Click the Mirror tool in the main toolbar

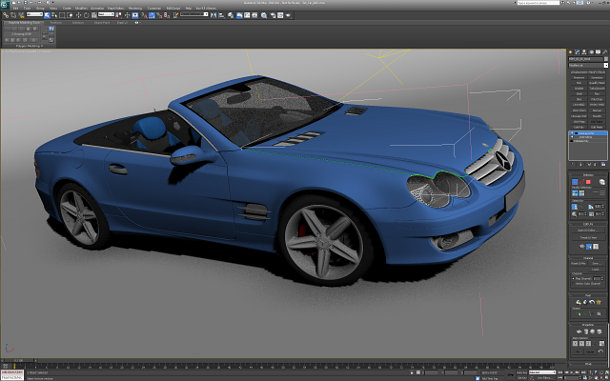click(x=213, y=15)
